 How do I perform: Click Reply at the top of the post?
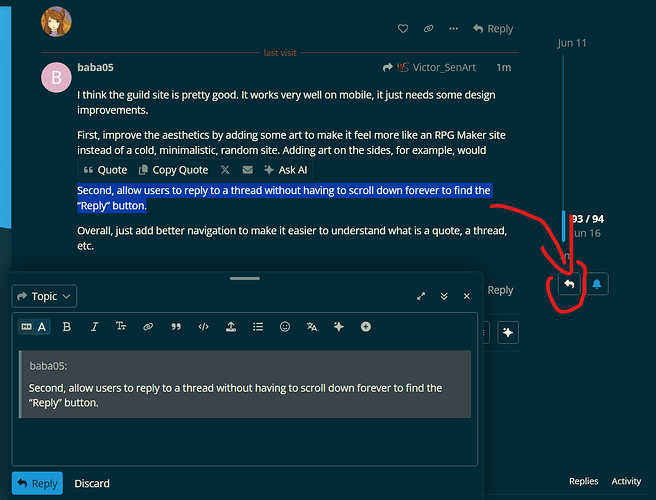pos(493,28)
